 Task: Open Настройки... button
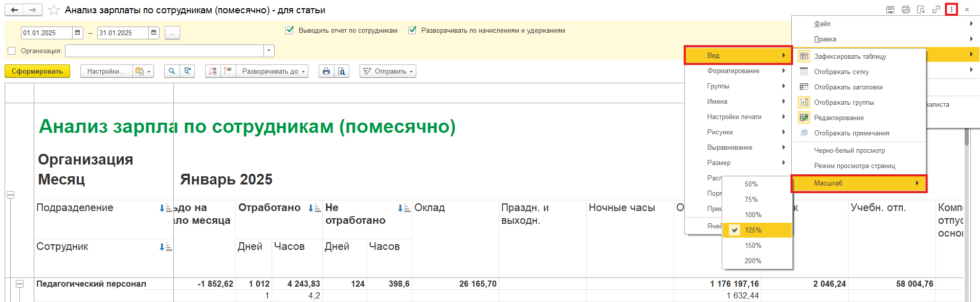106,71
